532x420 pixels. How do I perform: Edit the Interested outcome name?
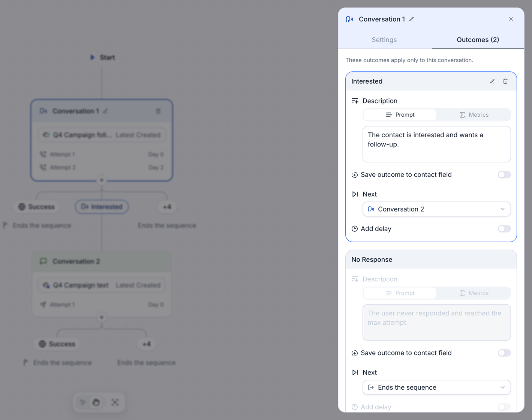[492, 81]
